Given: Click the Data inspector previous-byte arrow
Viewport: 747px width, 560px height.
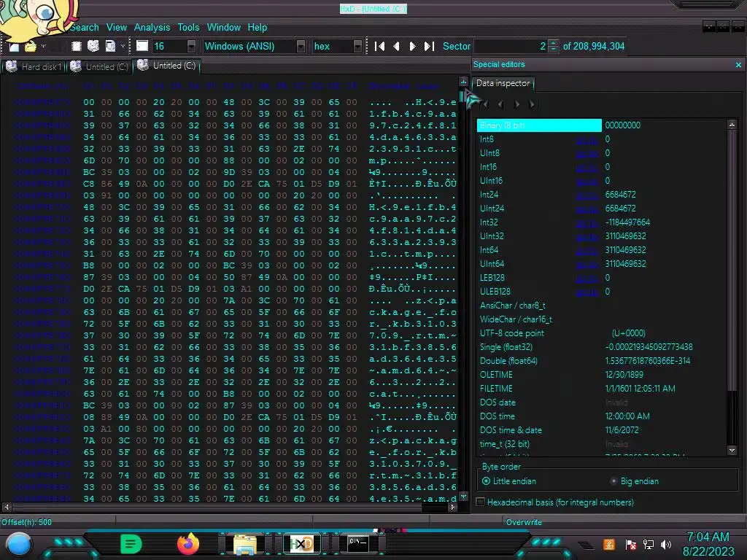Looking at the screenshot, I should [x=500, y=104].
